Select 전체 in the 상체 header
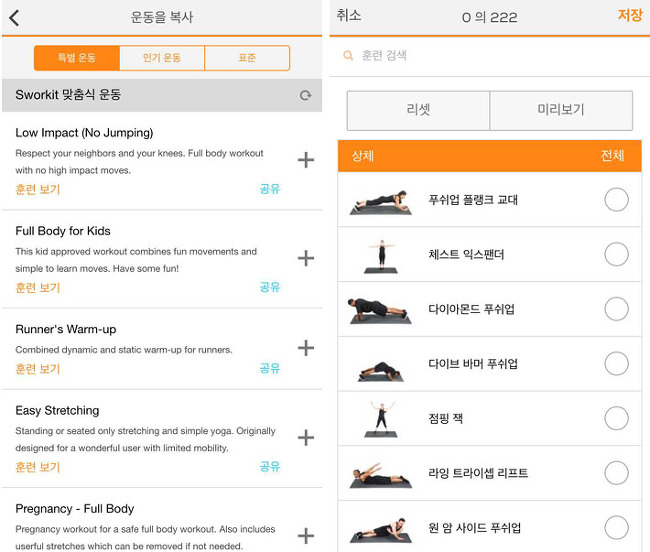 coord(612,156)
